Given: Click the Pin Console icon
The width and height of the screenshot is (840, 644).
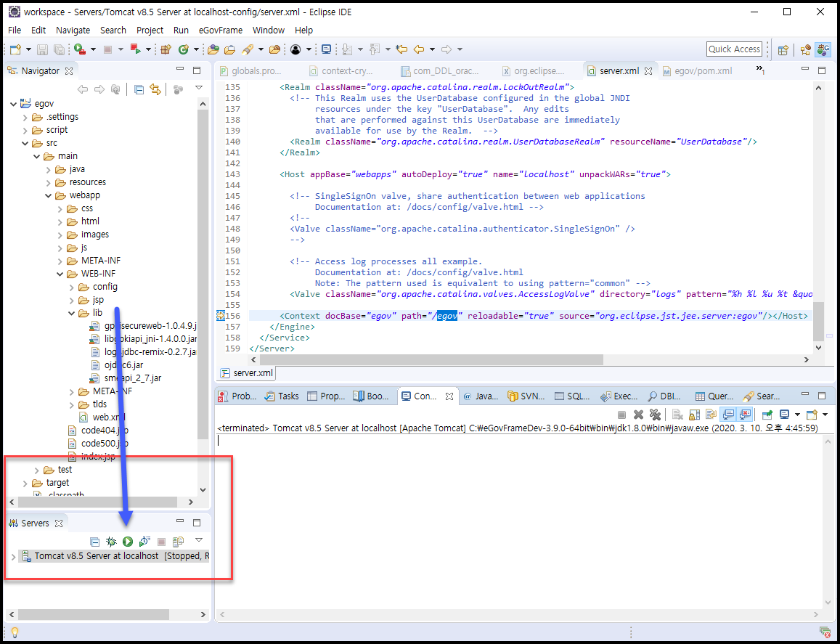Looking at the screenshot, I should tap(767, 414).
